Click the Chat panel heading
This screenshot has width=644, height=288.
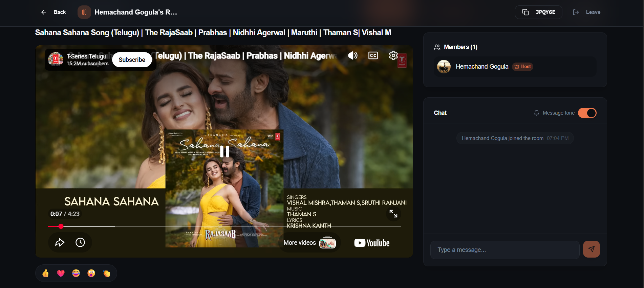pyautogui.click(x=440, y=113)
